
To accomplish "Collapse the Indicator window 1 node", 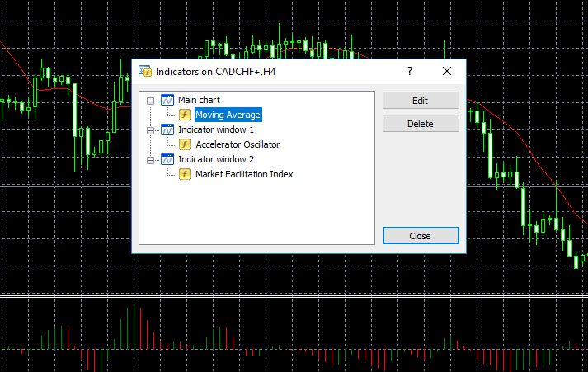I will pyautogui.click(x=150, y=130).
